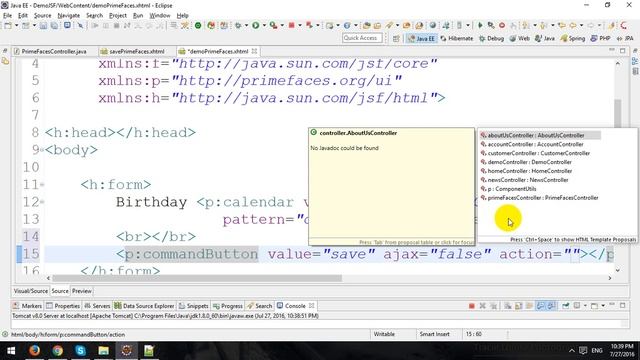Click the Eclipse taskbar icon
The image size is (640, 360).
tap(127, 350)
